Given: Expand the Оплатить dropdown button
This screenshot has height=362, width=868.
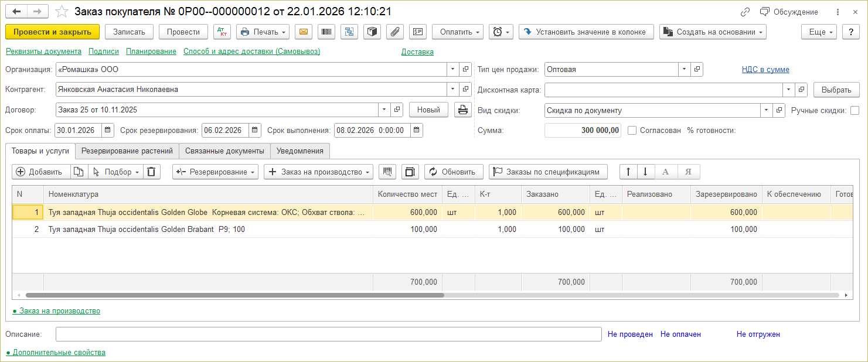Looking at the screenshot, I should (x=457, y=32).
